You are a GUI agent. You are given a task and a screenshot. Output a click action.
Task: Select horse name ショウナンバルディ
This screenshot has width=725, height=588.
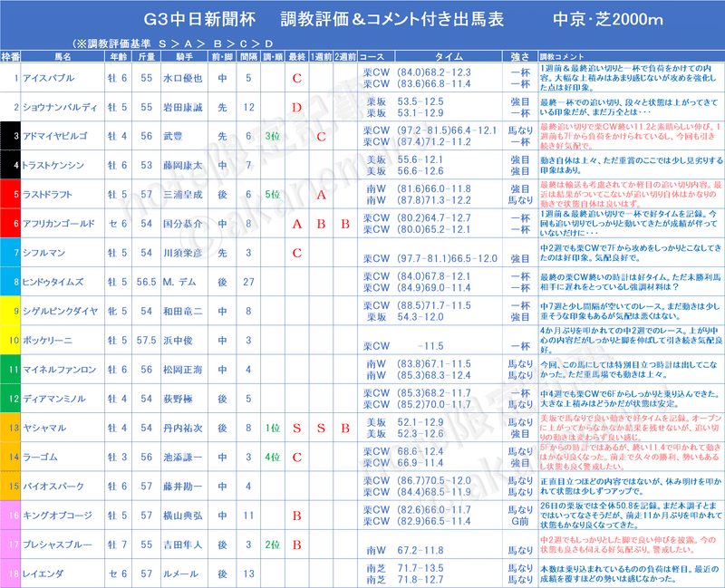(60, 107)
